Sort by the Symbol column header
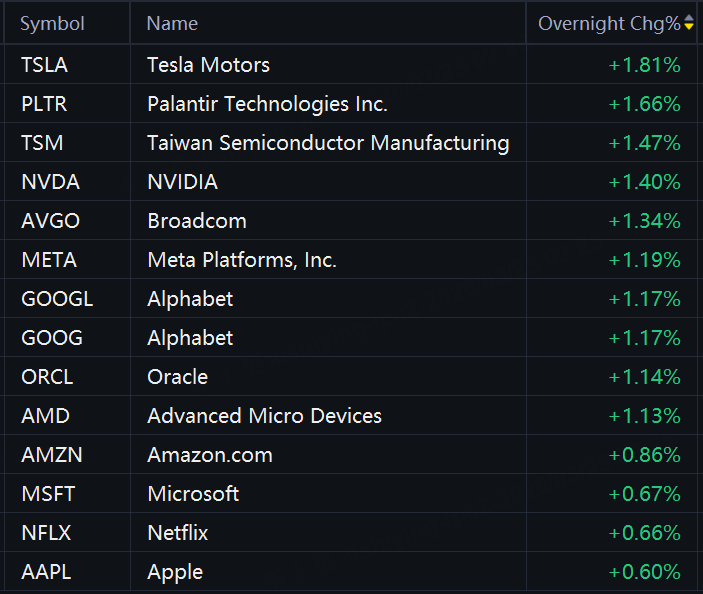The width and height of the screenshot is (703, 594). [x=52, y=23]
